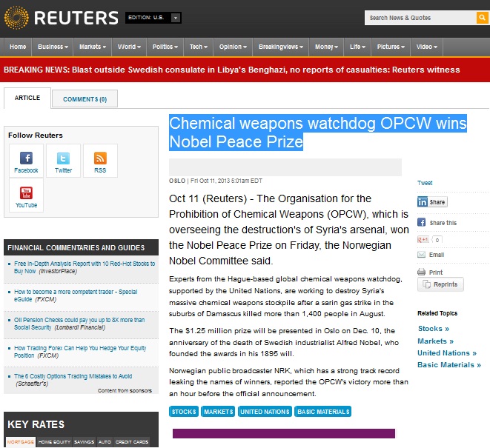Click the purple banner below article tags
The width and height of the screenshot is (490, 448).
tap(284, 433)
